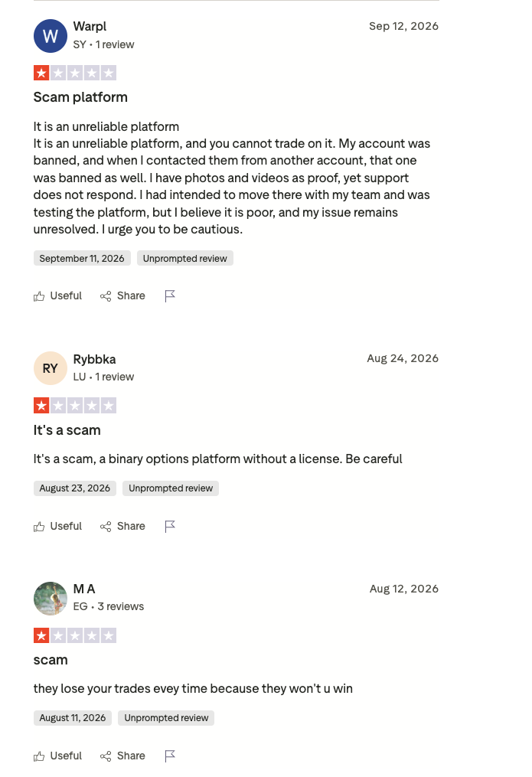This screenshot has width=532, height=777.
Task: Share Rybbka's It's a scam review
Action: (122, 526)
